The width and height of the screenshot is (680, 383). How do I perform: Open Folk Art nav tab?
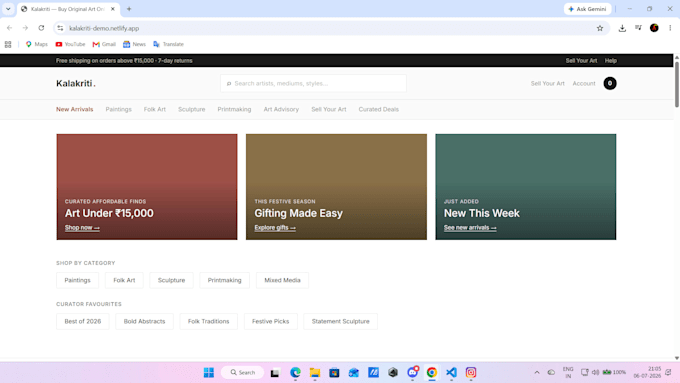155,109
